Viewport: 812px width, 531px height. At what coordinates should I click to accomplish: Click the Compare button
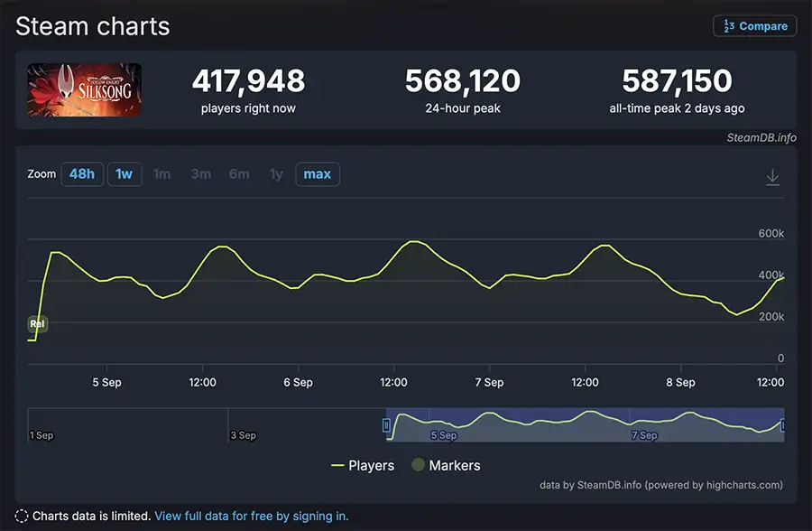pos(754,26)
